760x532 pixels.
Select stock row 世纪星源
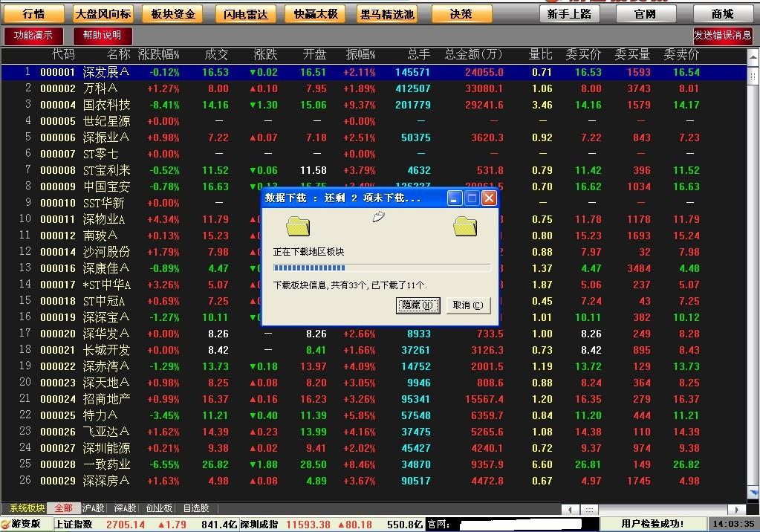coord(373,121)
